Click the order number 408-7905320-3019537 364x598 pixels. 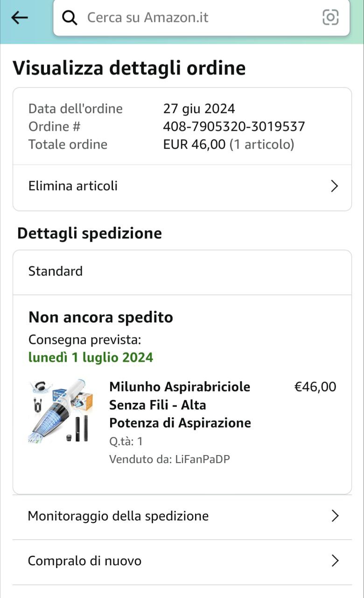234,127
